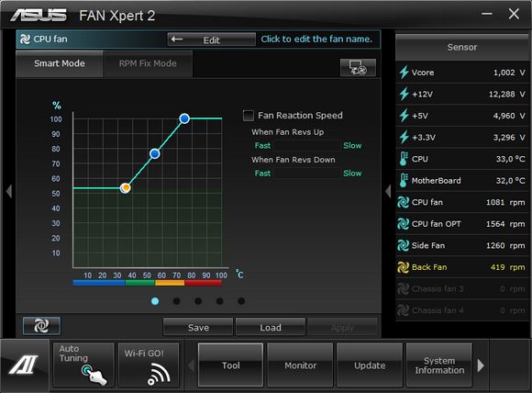Screen dimensions: 532x393
Task: Click the monitor icon button above graph
Action: 358,67
